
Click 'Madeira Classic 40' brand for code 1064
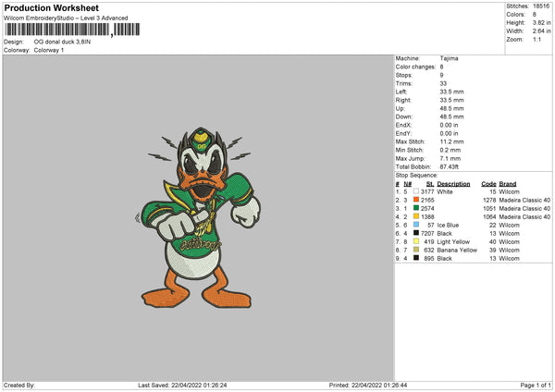point(524,217)
